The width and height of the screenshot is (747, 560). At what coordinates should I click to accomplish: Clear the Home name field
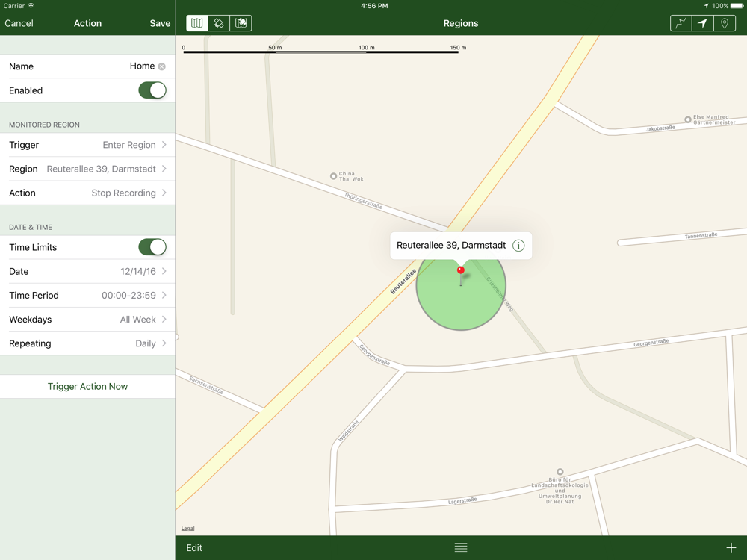(162, 66)
